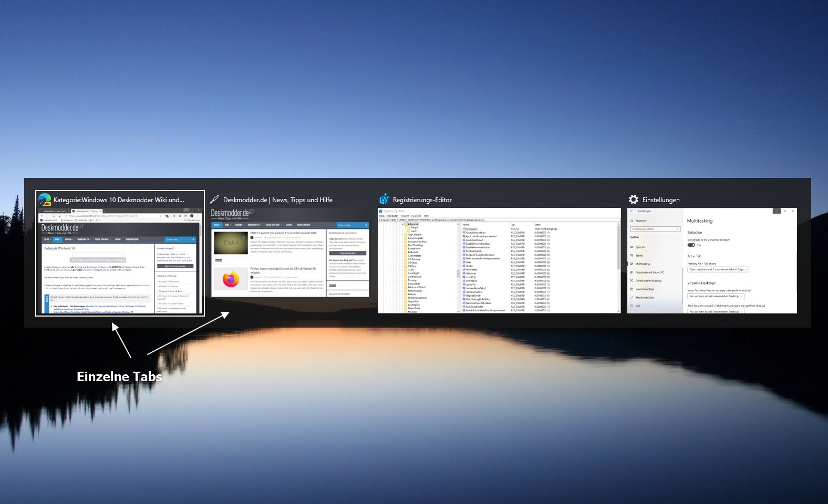Click the feather icon beside Deskmodder.de title

coord(214,199)
